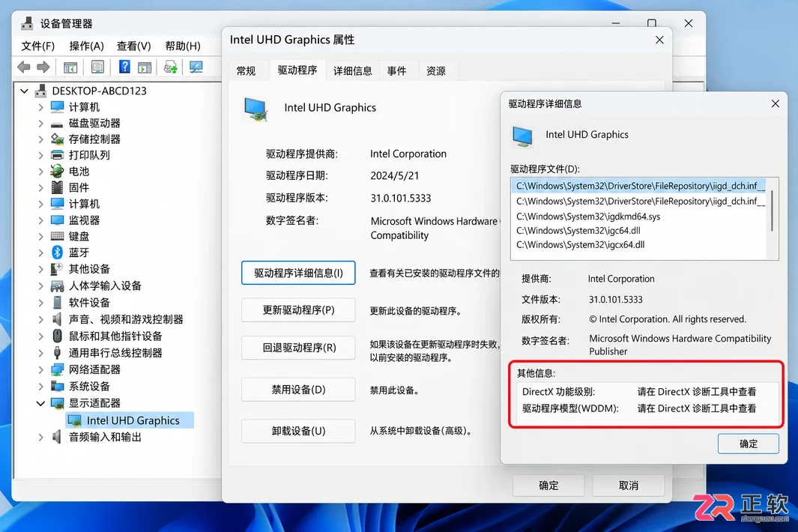Click the 监视器 monitor icon
Screen dimensions: 798x532
[x=57, y=220]
